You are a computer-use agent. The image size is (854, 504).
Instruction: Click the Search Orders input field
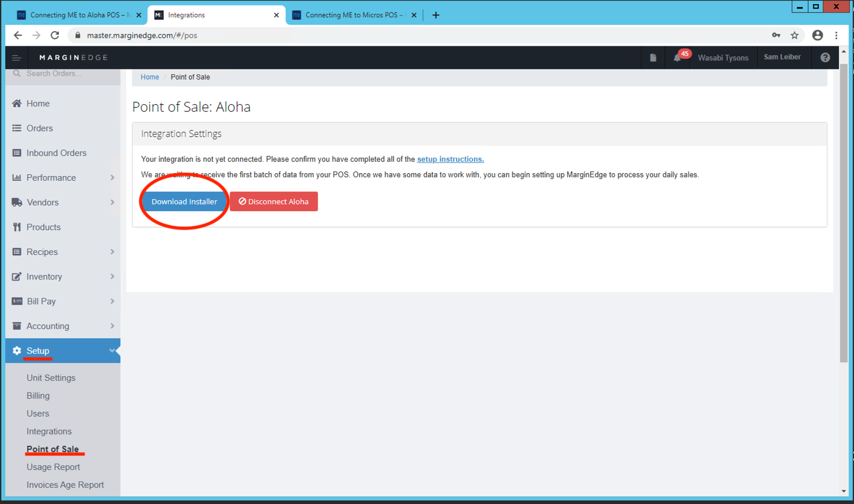tap(63, 73)
